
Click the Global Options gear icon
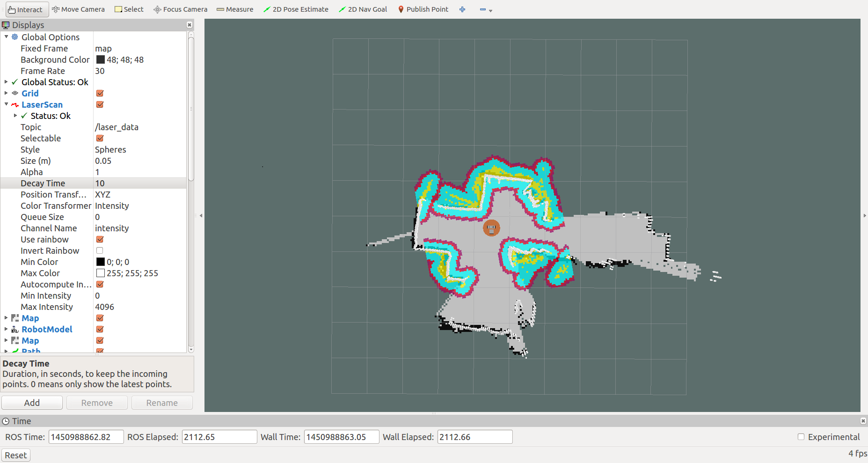[15, 37]
